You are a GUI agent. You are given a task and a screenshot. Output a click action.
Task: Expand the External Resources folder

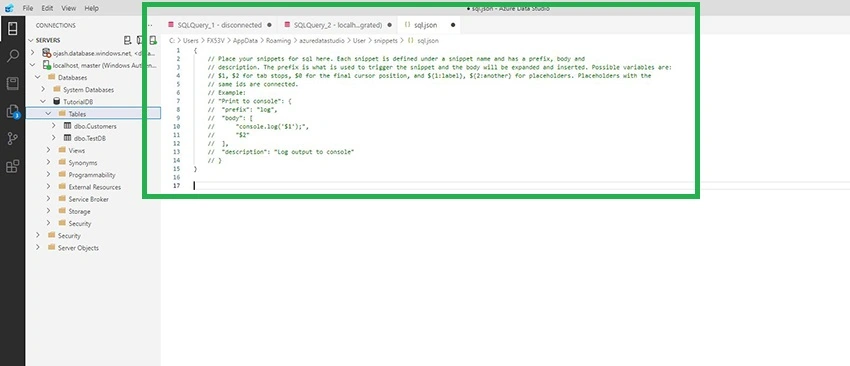tap(48, 187)
